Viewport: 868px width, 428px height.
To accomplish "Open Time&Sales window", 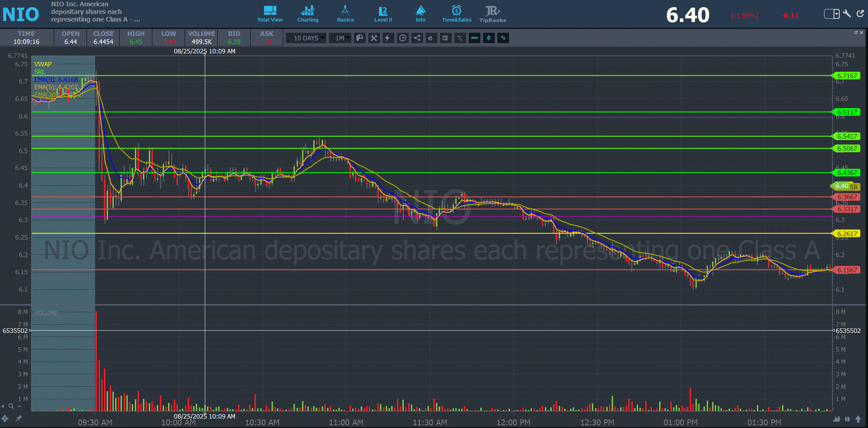I will point(457,14).
